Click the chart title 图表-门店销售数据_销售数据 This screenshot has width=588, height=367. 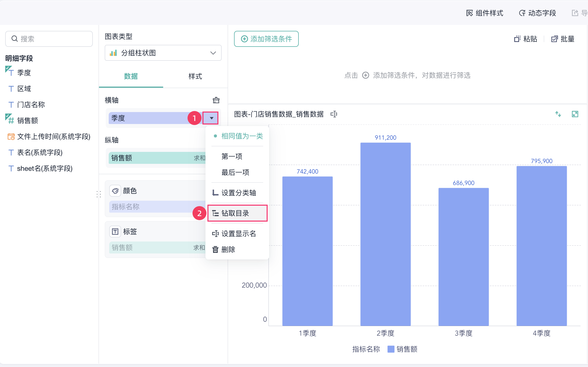coord(279,114)
